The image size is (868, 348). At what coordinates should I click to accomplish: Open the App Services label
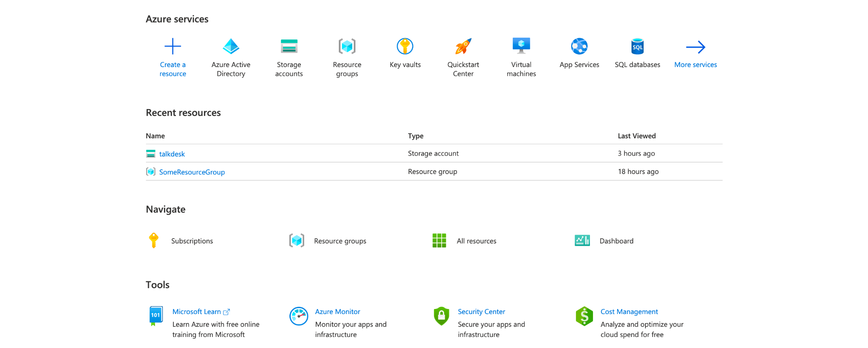pos(579,65)
